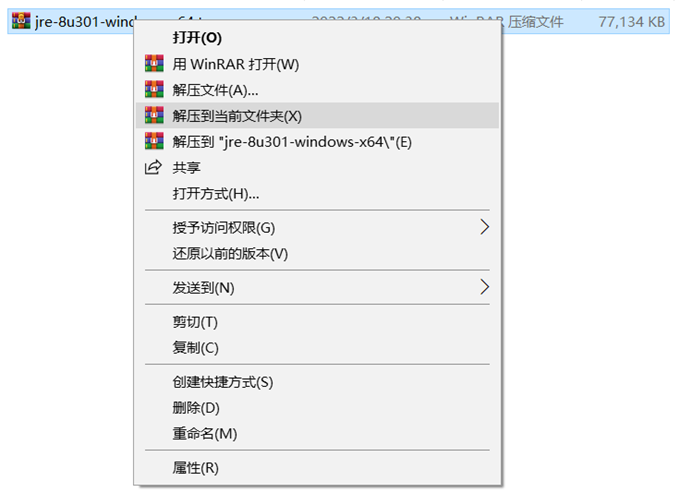
Task: Expand the 发送到(N) submenu arrow
Action: (485, 287)
